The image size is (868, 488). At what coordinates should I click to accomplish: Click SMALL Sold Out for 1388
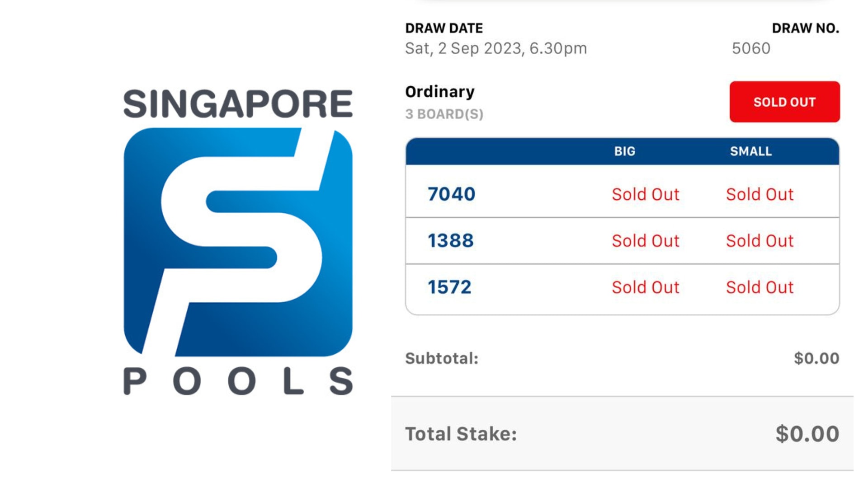point(760,241)
